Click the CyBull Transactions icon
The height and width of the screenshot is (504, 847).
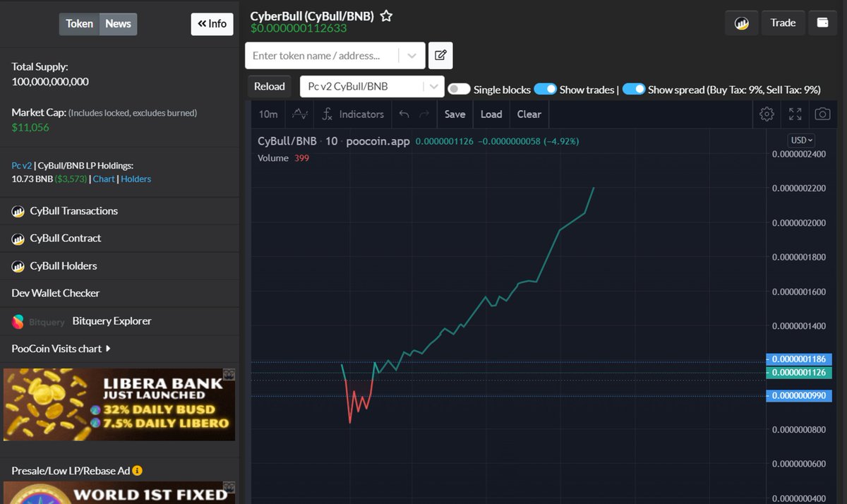18,211
